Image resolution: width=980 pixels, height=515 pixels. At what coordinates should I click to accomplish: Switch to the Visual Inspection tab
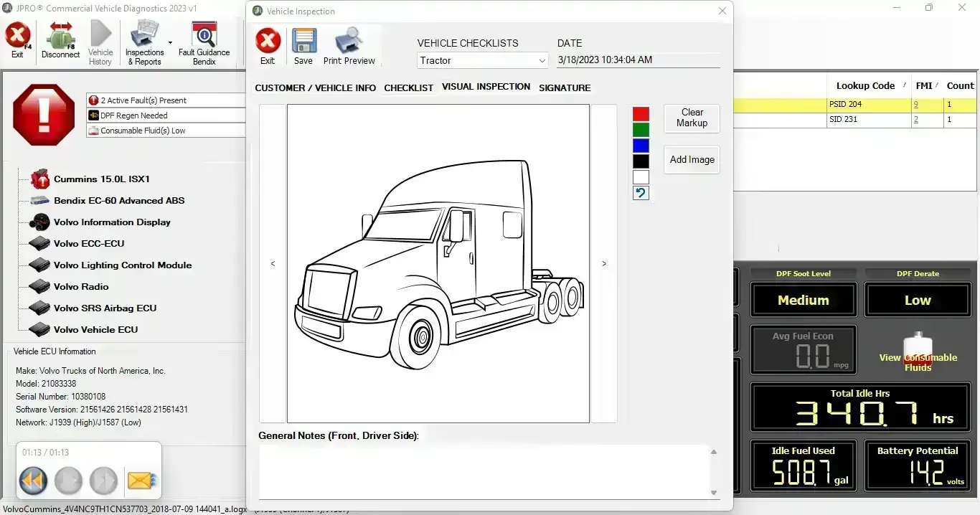(x=486, y=87)
